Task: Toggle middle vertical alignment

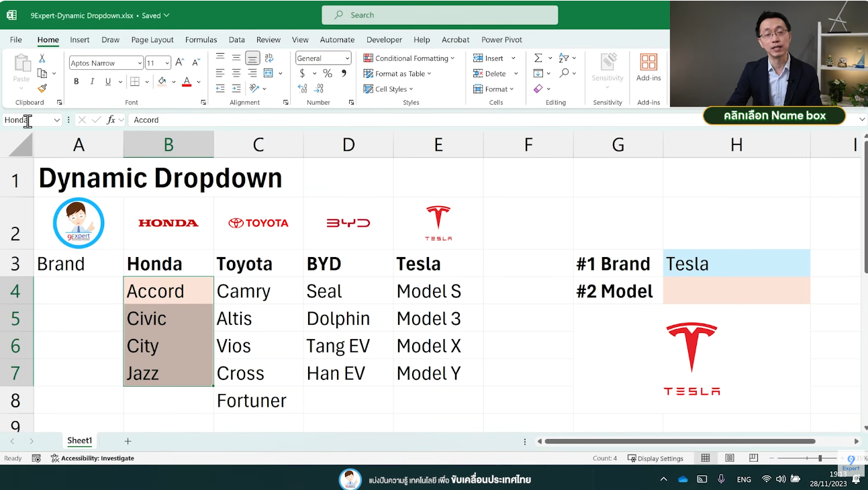Action: click(236, 58)
